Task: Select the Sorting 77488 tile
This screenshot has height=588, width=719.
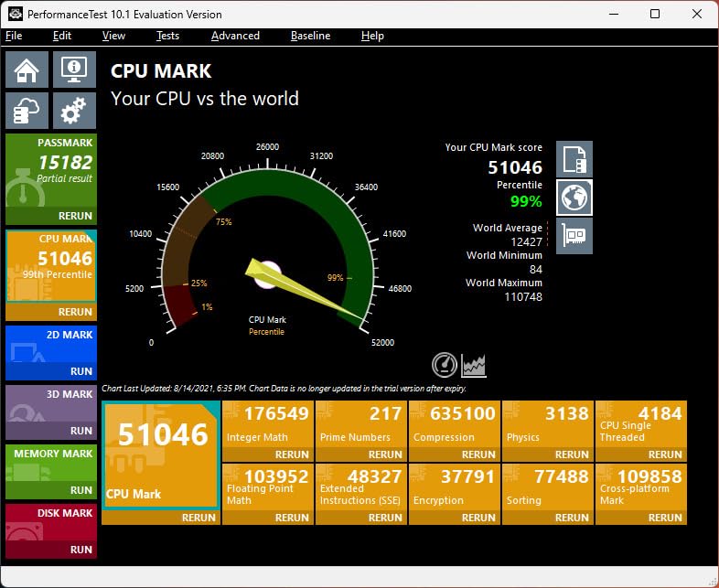Action: coord(548,487)
